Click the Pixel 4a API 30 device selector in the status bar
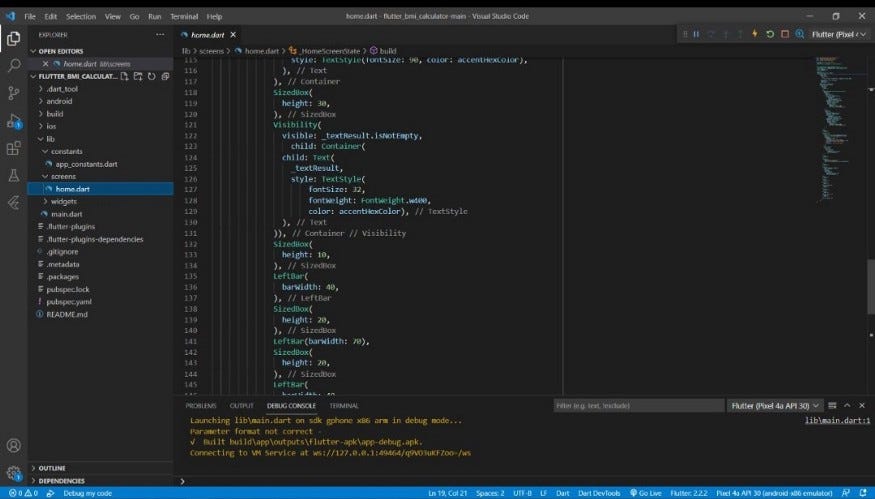 pos(774,493)
